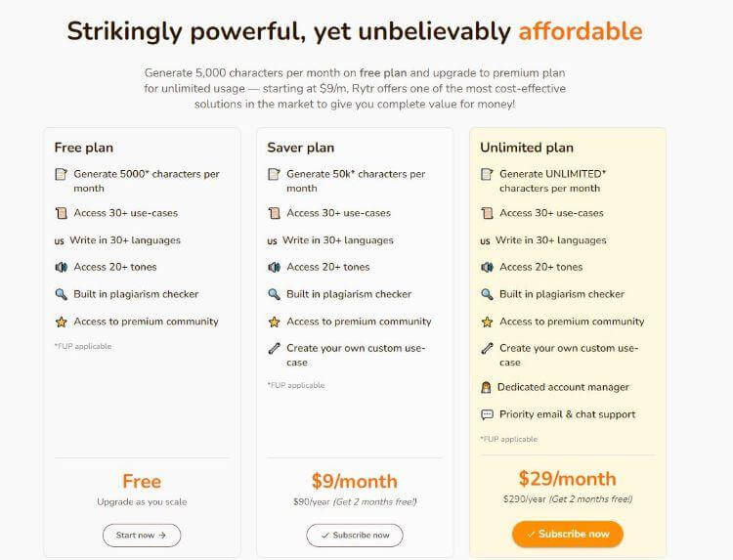Screen dimensions: 733x560
Task: Click the bold 'free plan' text in description
Action: tap(383, 73)
